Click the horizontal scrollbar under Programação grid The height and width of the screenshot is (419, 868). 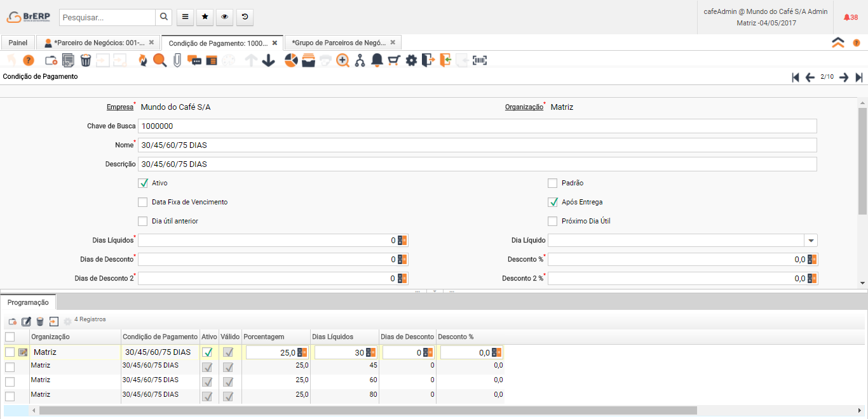367,411
